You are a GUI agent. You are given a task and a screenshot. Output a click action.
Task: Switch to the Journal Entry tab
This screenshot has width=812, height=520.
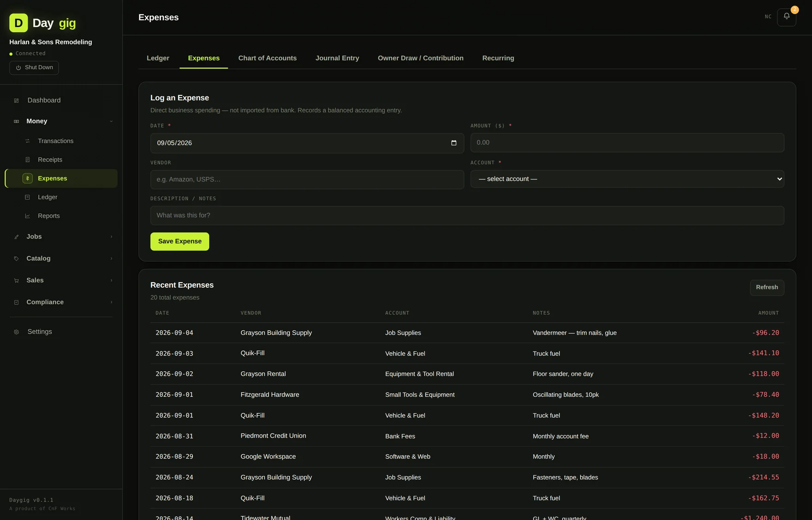tap(337, 58)
